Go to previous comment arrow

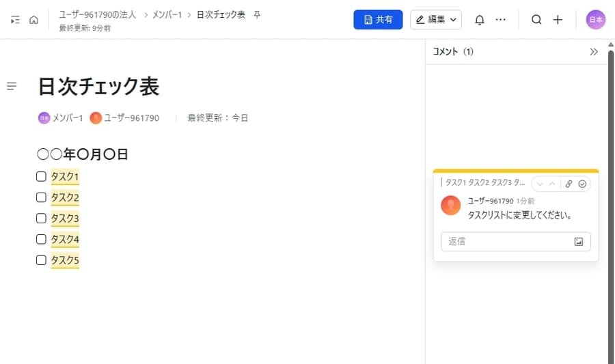[x=552, y=184]
